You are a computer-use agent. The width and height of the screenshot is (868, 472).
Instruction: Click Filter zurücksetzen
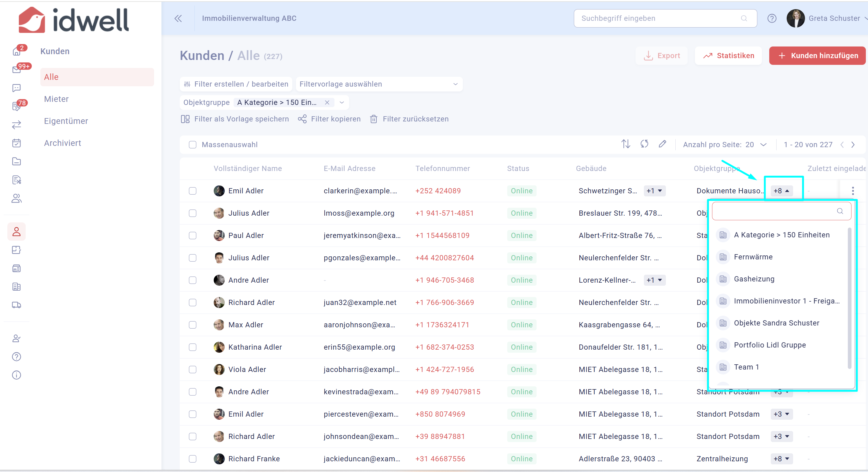409,119
